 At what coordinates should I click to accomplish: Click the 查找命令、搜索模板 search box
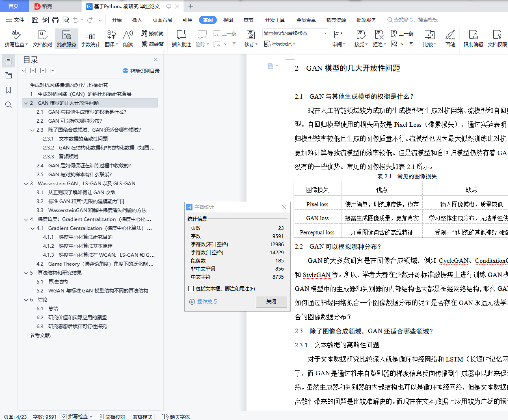(413, 20)
